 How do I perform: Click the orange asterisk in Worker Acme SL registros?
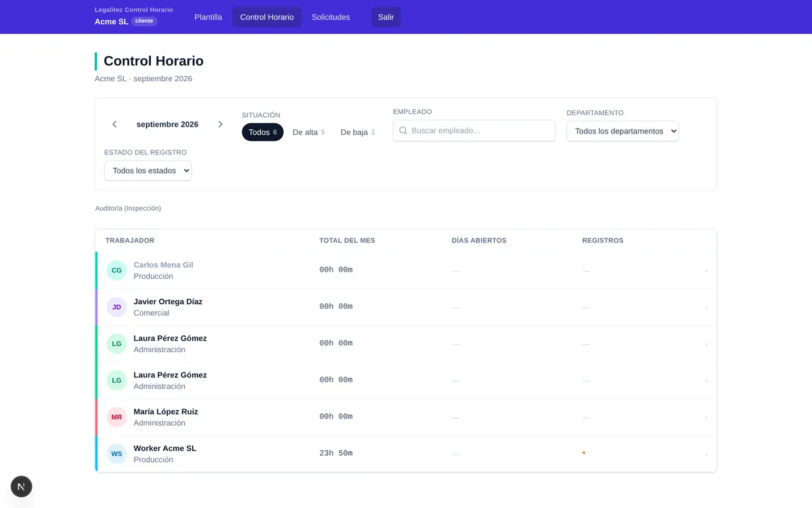(584, 453)
